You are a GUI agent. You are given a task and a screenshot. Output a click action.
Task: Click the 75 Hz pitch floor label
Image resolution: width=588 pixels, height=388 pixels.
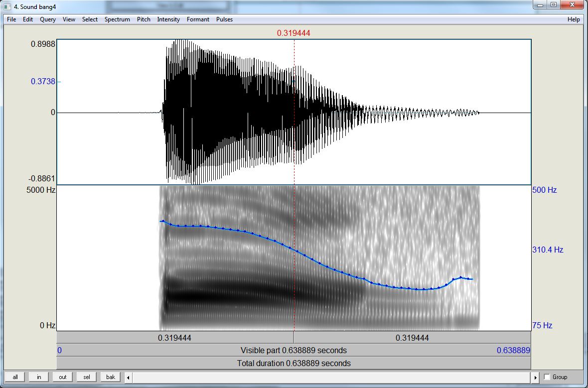tap(542, 325)
